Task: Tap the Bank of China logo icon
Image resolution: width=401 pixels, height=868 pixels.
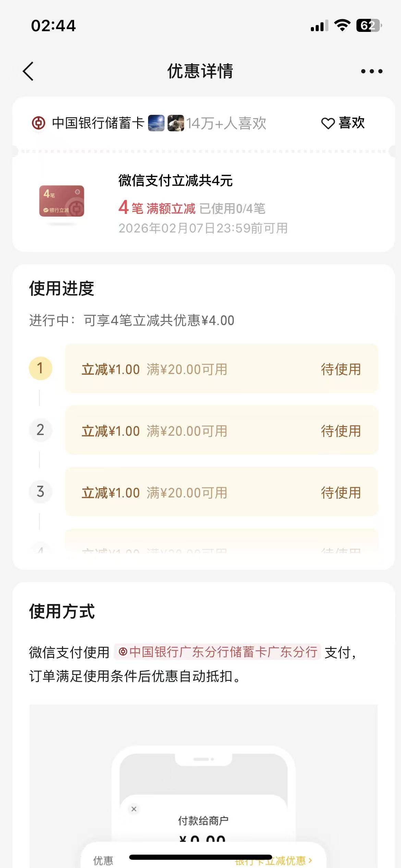Action: (x=38, y=123)
